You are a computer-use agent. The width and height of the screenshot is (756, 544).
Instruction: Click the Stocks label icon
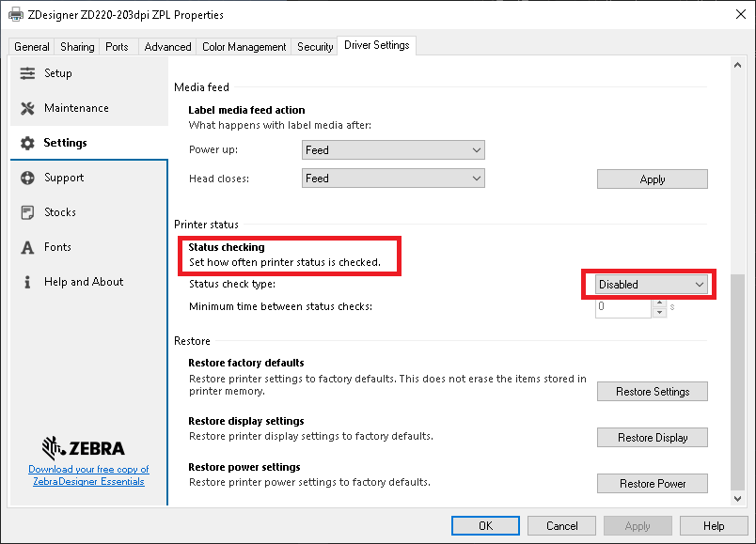[x=27, y=212]
